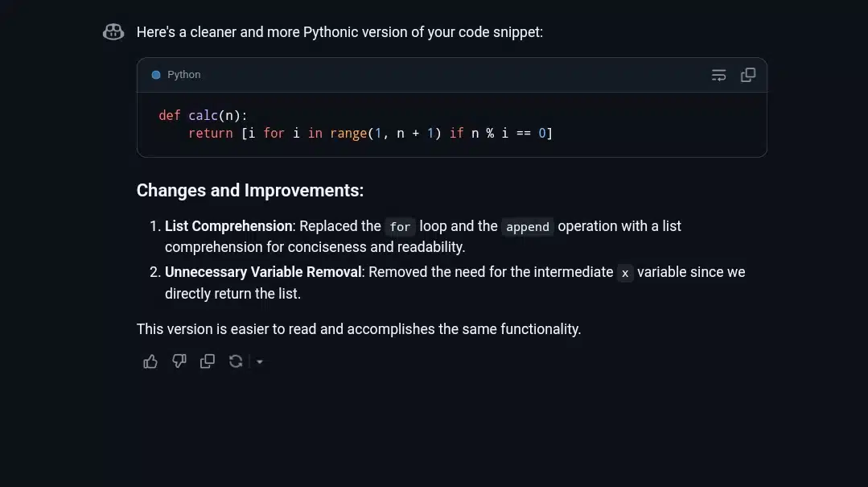Give the response a thumbs down
This screenshot has height=487, width=868.
pos(179,361)
